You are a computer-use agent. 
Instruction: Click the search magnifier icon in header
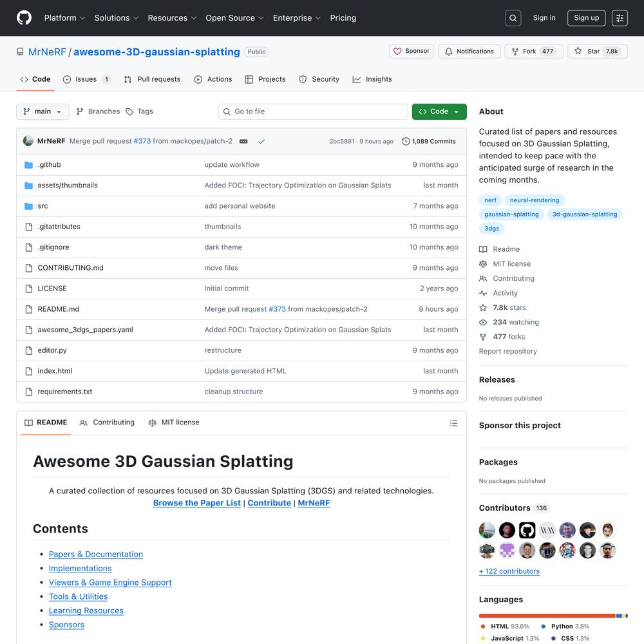pos(513,18)
